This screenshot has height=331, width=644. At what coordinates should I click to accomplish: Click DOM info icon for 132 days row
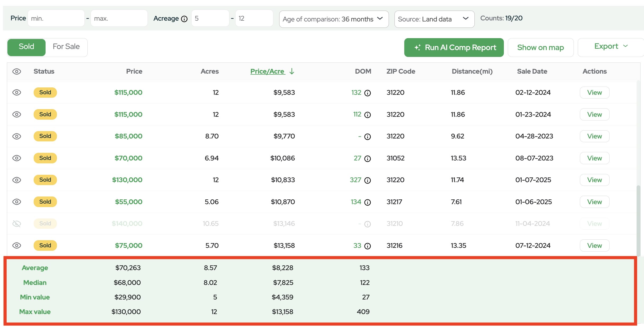click(x=367, y=93)
